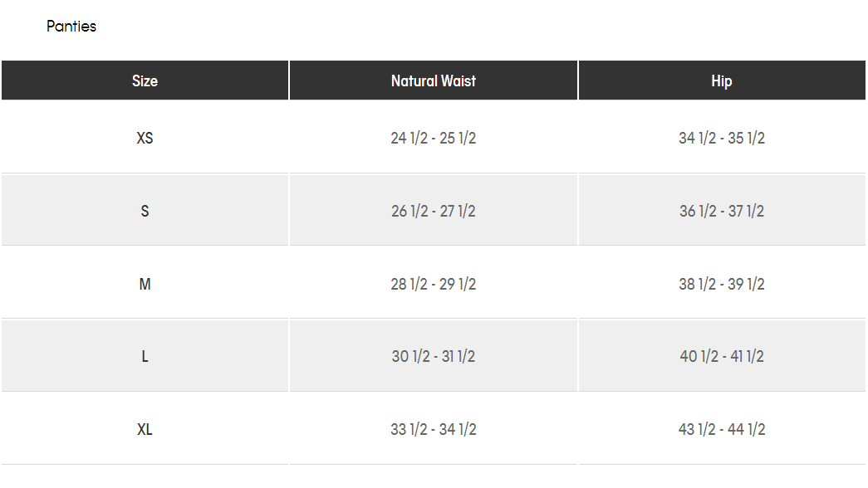This screenshot has width=868, height=488.
Task: Click hip value 36 1/2 - 37 1/2
Action: (x=722, y=211)
